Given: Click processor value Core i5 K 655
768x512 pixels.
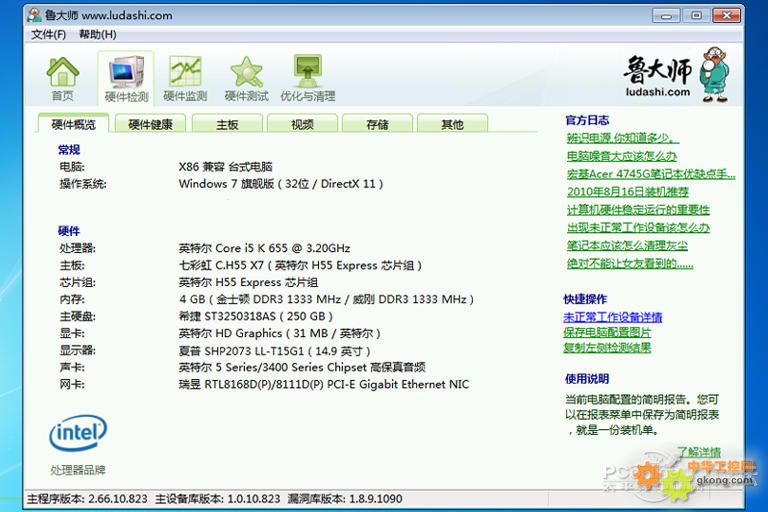Looking at the screenshot, I should (264, 248).
